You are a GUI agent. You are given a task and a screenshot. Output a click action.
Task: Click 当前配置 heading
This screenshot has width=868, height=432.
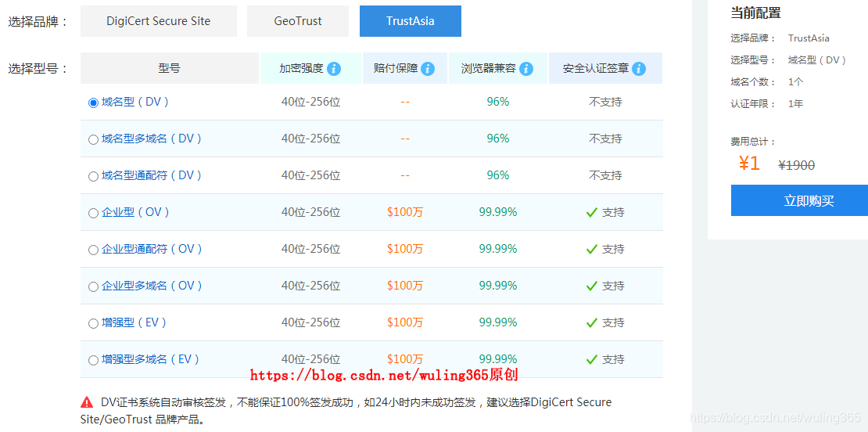tap(755, 13)
